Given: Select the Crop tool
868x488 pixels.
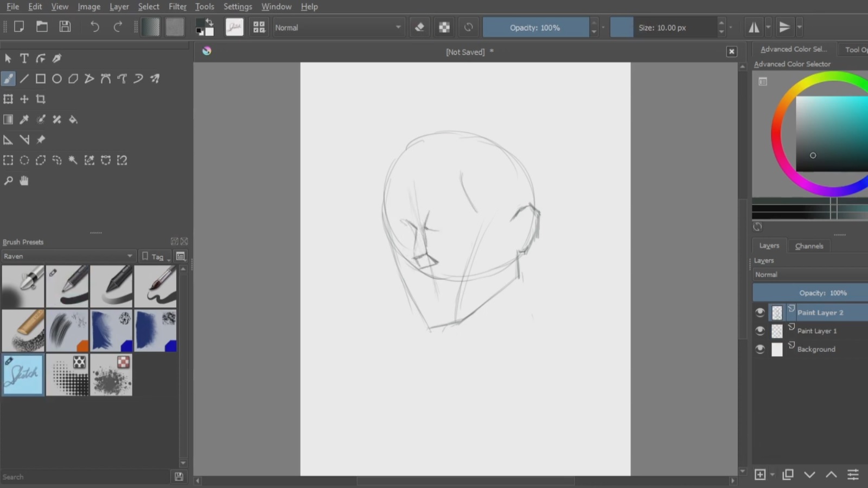Looking at the screenshot, I should click(41, 99).
